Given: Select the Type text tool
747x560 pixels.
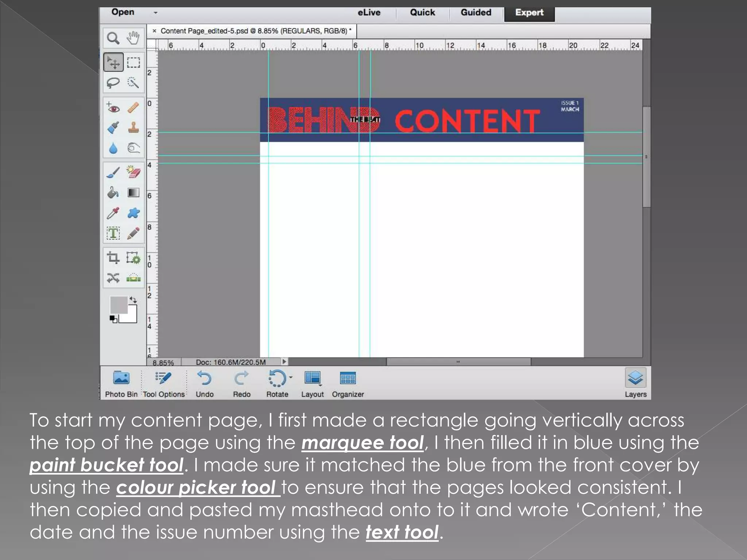Looking at the screenshot, I should click(x=113, y=233).
